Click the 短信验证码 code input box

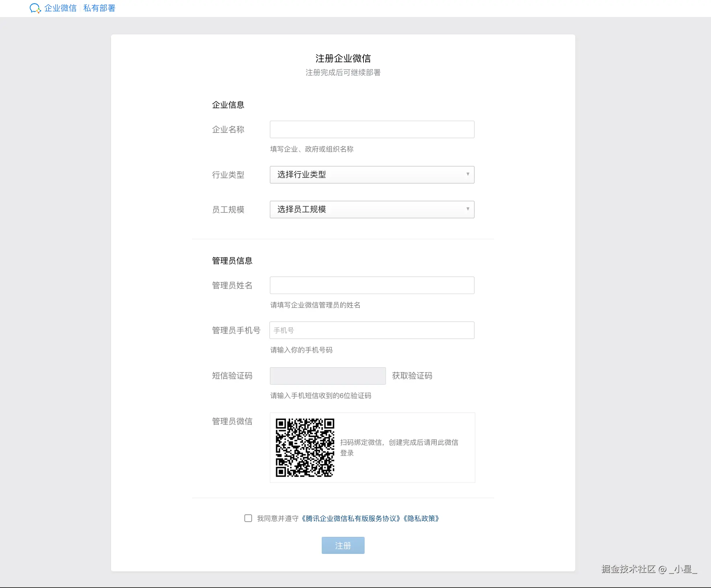coord(328,376)
